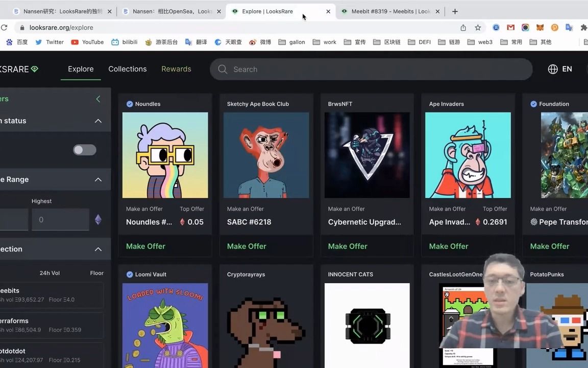This screenshot has height=368, width=588.
Task: Open the YouTube bookmark
Action: pos(87,42)
